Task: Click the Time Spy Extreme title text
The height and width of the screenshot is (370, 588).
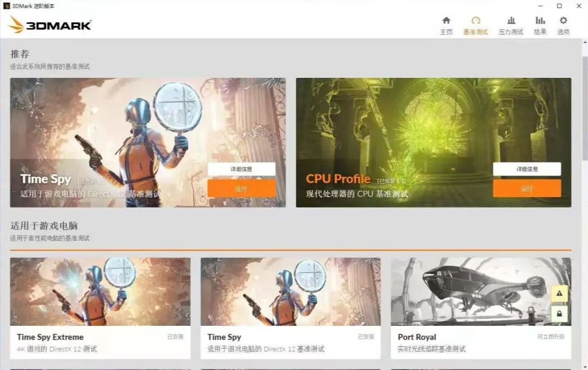Action: pyautogui.click(x=50, y=337)
